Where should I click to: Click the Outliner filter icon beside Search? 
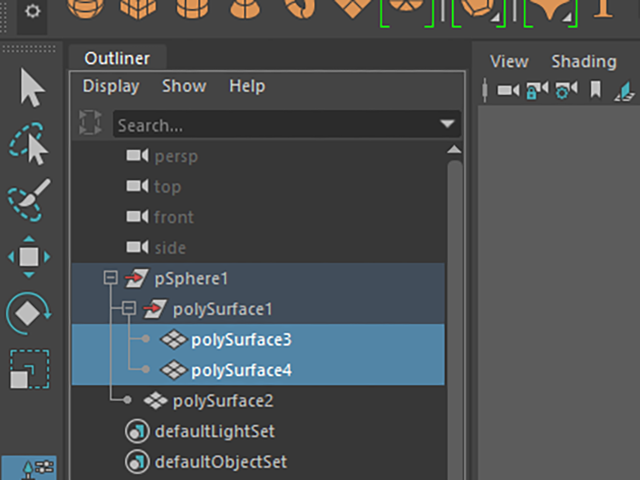[x=90, y=122]
